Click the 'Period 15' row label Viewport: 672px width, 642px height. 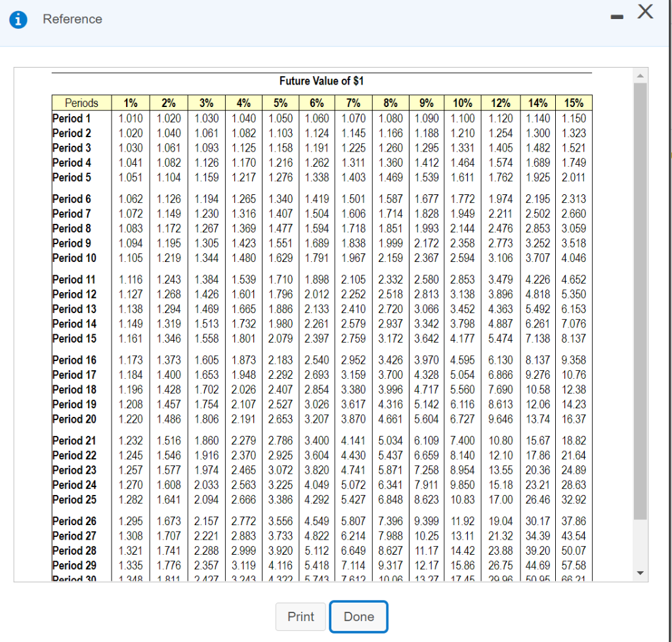(x=74, y=339)
